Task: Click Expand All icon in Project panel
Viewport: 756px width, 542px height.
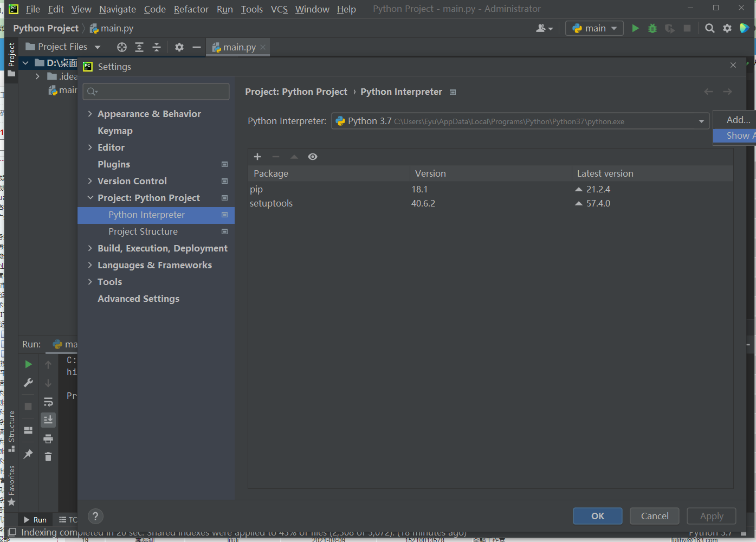Action: [x=139, y=47]
